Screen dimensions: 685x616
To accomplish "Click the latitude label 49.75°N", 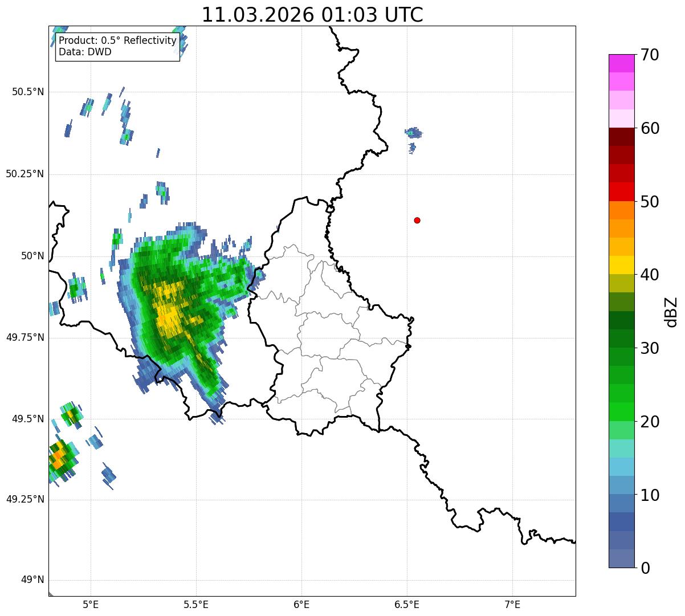I will pos(25,337).
